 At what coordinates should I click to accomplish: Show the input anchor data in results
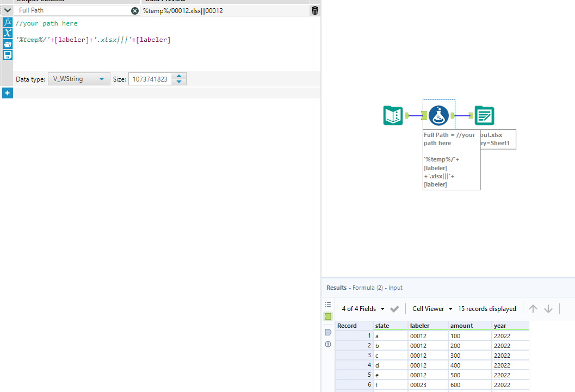(328, 316)
